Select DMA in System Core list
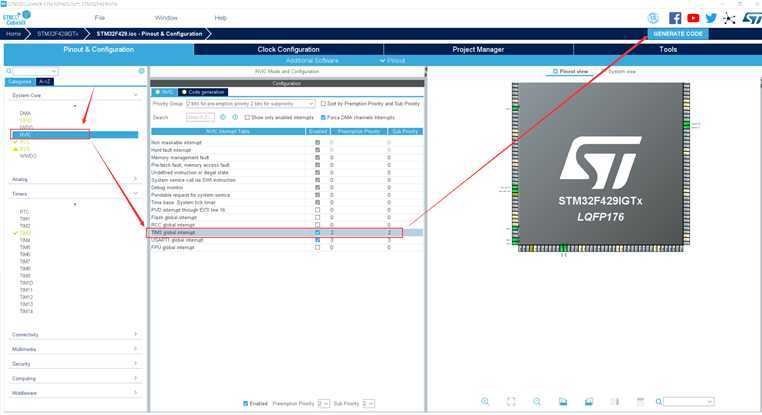This screenshot has width=762, height=415. pos(25,113)
